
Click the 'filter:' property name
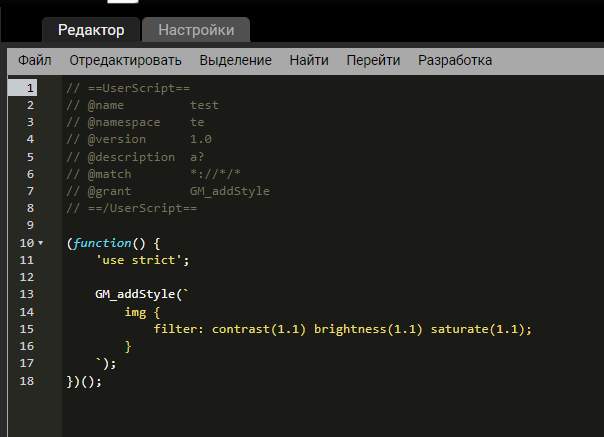point(179,329)
